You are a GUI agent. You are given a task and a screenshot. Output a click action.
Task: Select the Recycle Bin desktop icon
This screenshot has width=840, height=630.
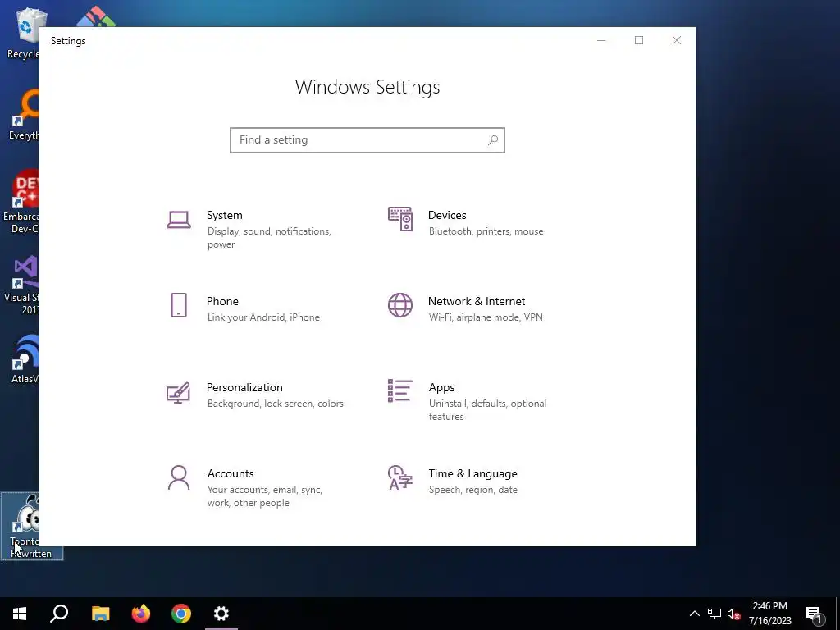tap(23, 33)
